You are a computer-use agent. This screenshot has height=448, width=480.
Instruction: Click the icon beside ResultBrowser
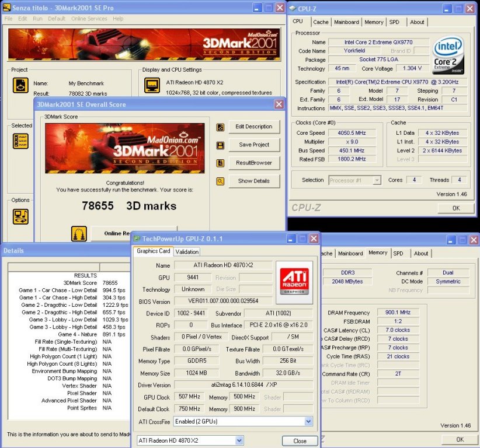tap(220, 163)
